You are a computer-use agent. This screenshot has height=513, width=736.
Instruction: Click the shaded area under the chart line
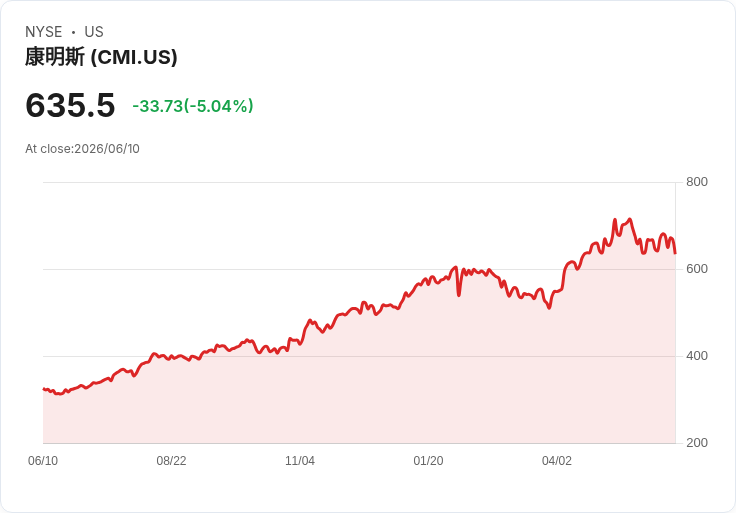(359, 390)
